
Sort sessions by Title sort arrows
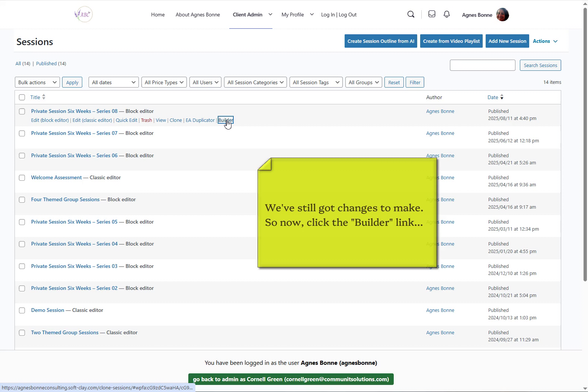(x=44, y=97)
